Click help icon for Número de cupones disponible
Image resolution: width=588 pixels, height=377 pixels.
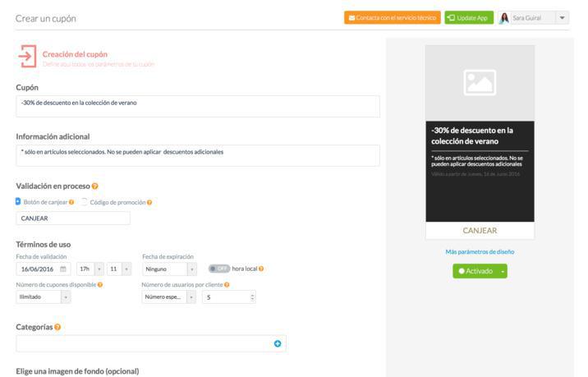point(100,284)
